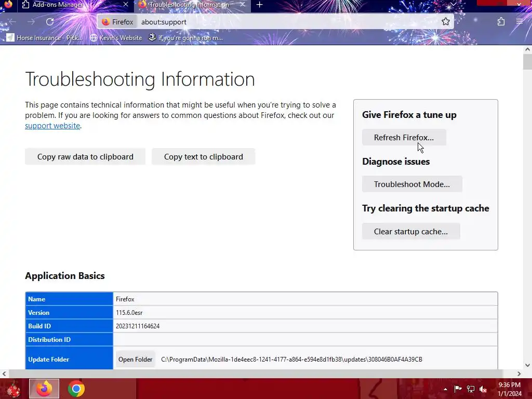
Task: Click the network tray icon
Action: [x=471, y=389]
